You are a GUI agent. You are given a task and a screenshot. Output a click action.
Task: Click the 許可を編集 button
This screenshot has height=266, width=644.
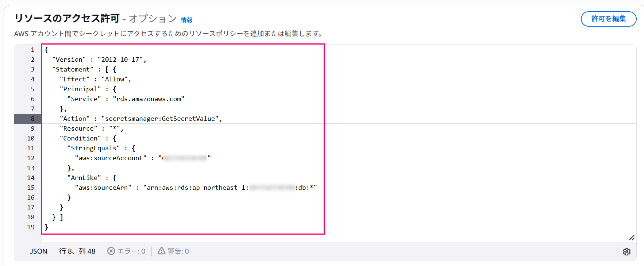pos(609,19)
